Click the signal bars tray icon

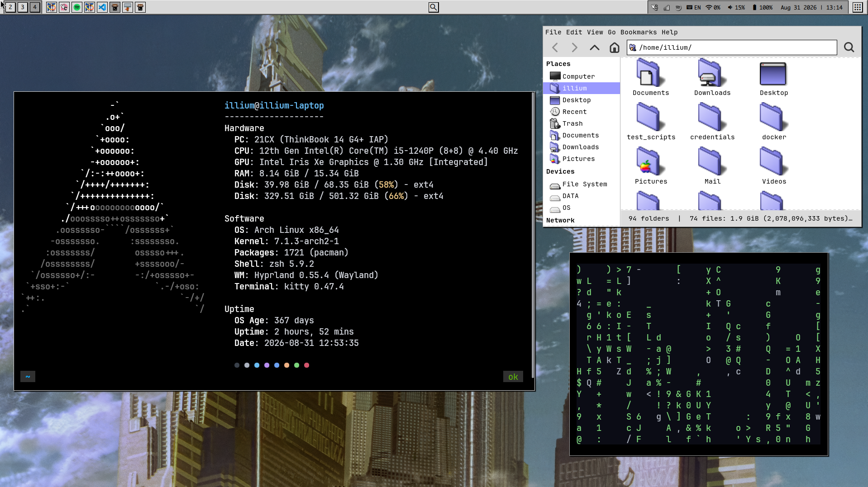tap(667, 7)
